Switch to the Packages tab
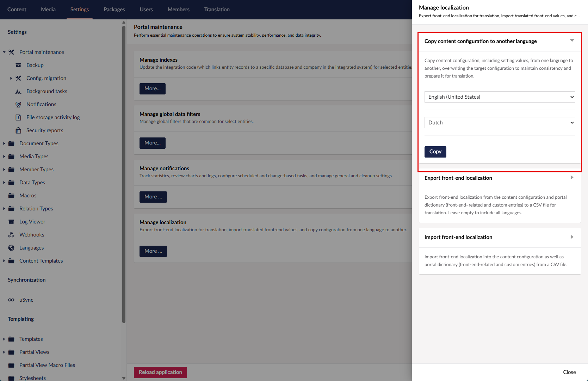Screen dimensions: 588x381 114,10
